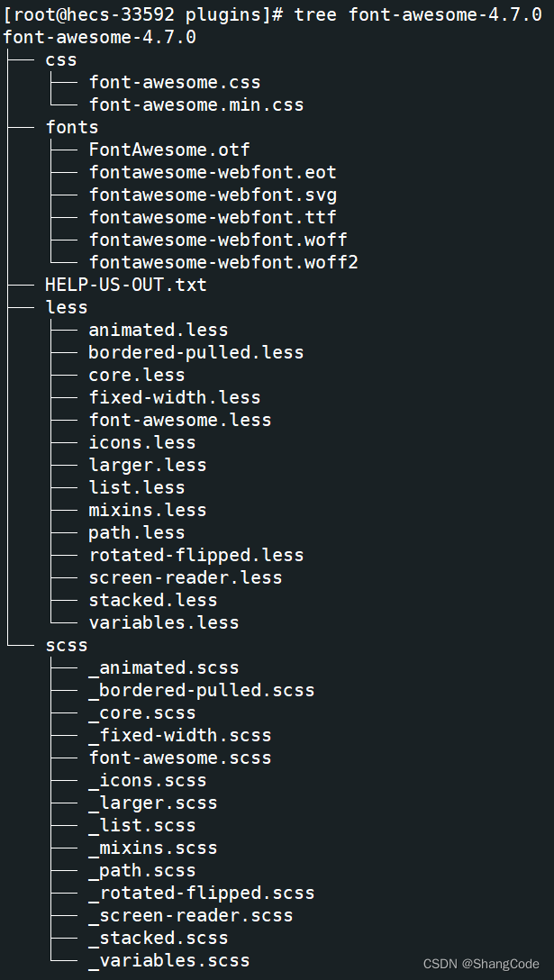
Task: Select font-awesome.min.css in the tree
Action: [x=195, y=104]
